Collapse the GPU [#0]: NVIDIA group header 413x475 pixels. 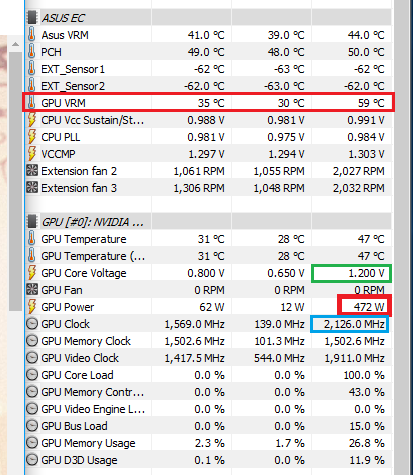click(x=93, y=222)
